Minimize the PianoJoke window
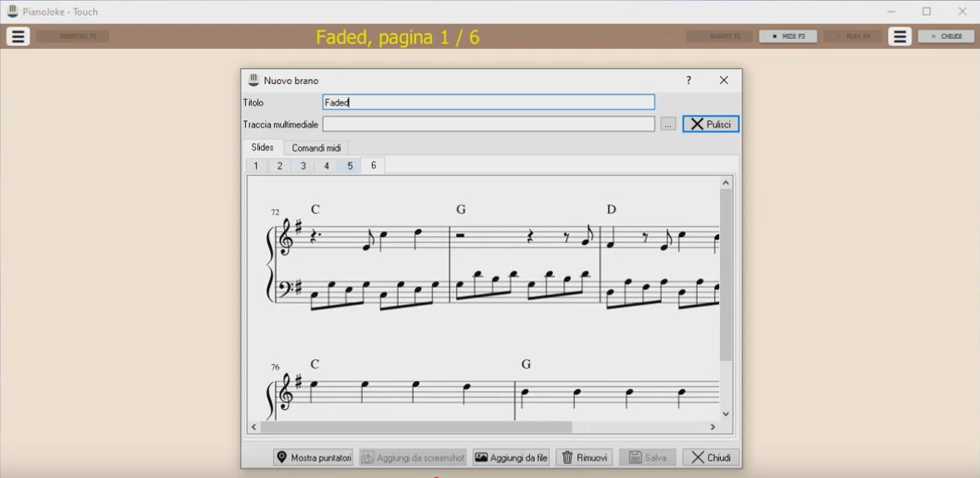The image size is (980, 478). pyautogui.click(x=890, y=12)
